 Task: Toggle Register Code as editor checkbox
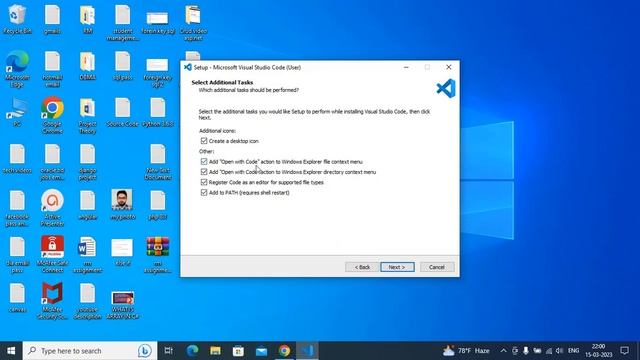tap(204, 182)
